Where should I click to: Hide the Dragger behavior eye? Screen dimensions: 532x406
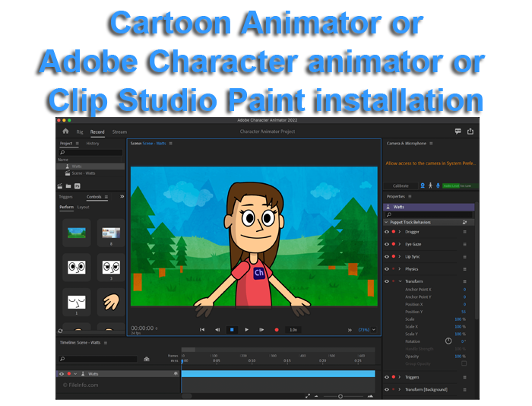(x=387, y=232)
